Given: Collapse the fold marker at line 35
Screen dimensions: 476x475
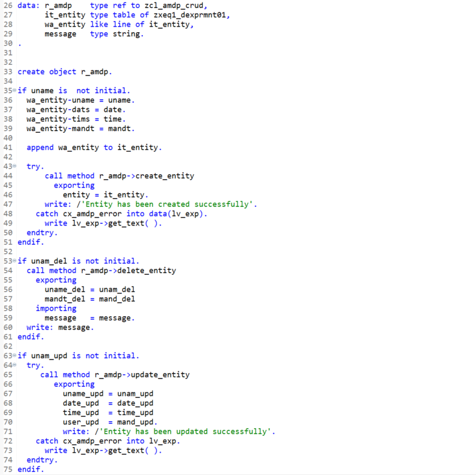Looking at the screenshot, I should (x=14, y=90).
